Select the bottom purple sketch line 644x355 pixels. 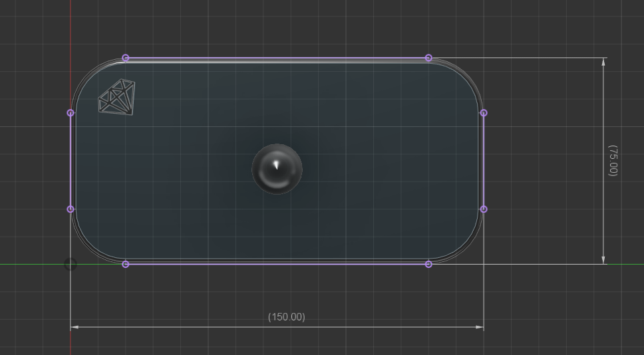click(277, 264)
